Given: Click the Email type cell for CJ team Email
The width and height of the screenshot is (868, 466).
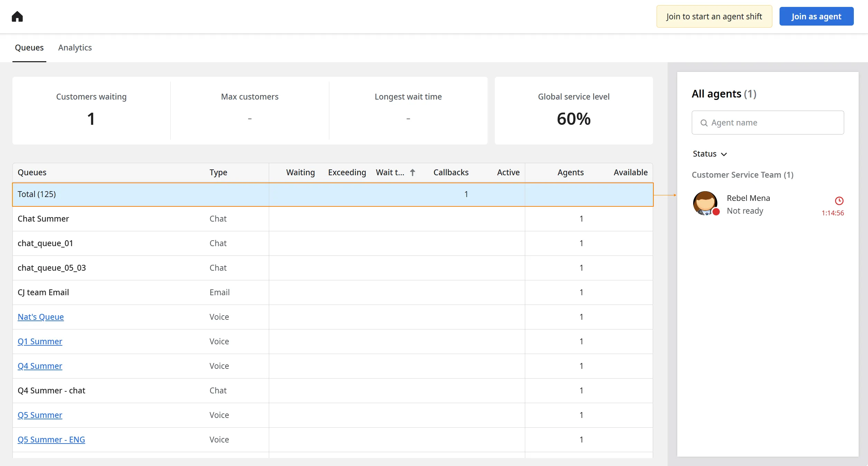Looking at the screenshot, I should pos(219,292).
